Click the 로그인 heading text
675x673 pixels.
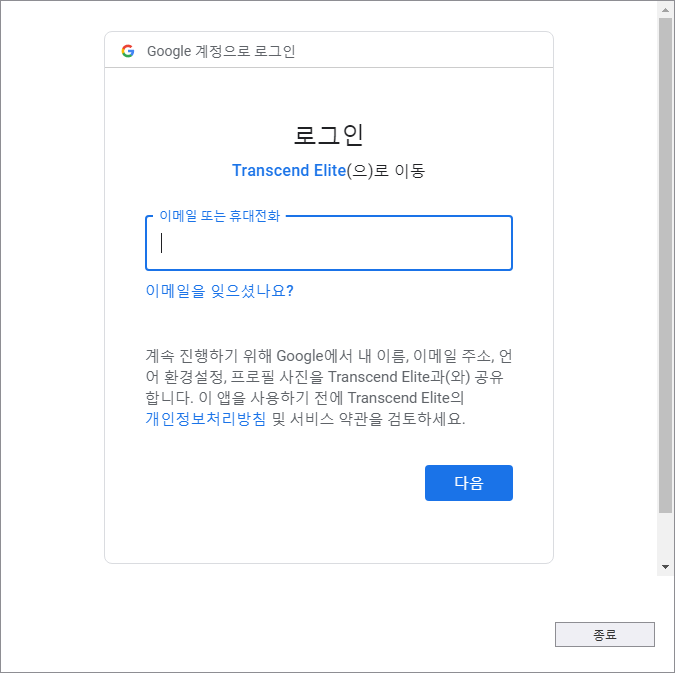[x=329, y=135]
